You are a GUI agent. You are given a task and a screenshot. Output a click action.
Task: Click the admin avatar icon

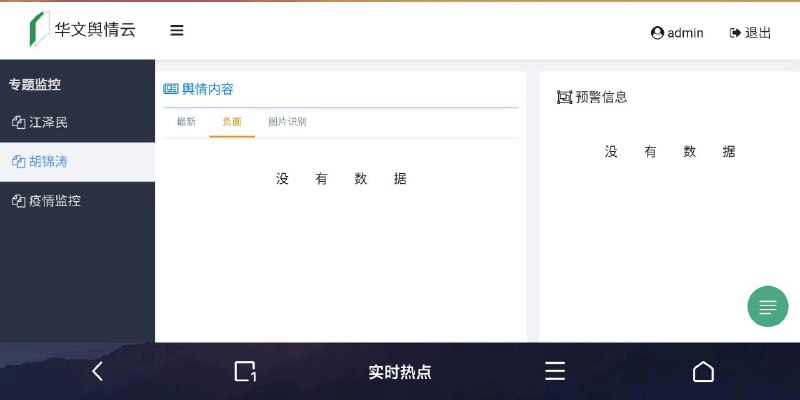coord(657,33)
